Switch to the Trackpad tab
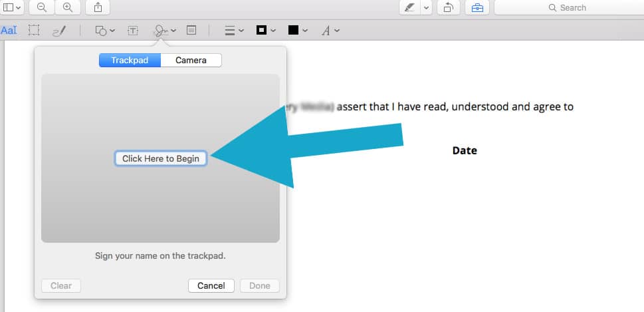Screen dimensions: 644x312 point(130,61)
